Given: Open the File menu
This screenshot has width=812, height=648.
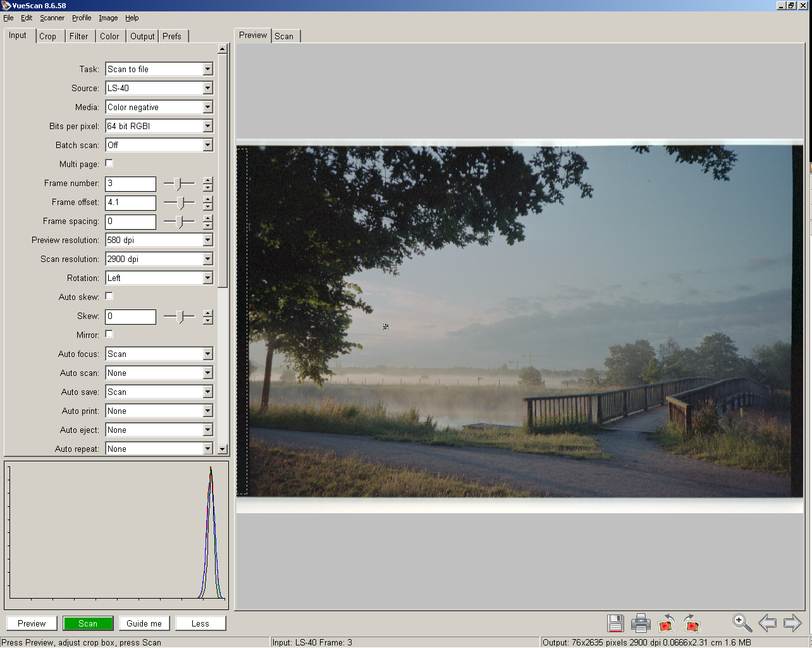Looking at the screenshot, I should [x=8, y=18].
